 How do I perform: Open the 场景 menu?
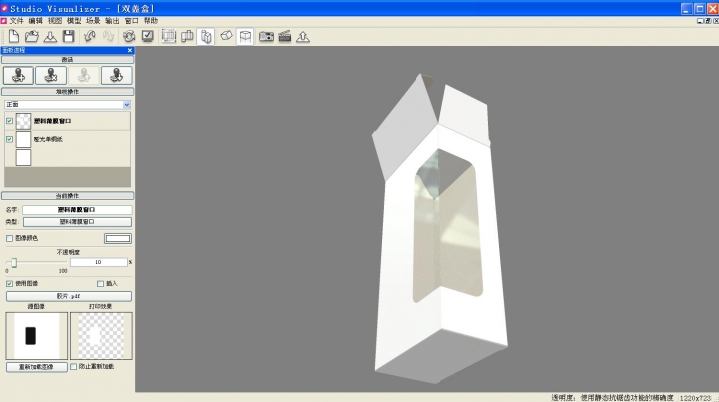click(x=93, y=20)
